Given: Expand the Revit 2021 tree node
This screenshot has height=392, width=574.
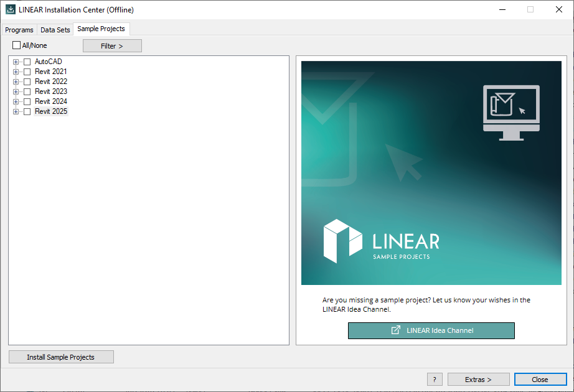Looking at the screenshot, I should pos(16,72).
